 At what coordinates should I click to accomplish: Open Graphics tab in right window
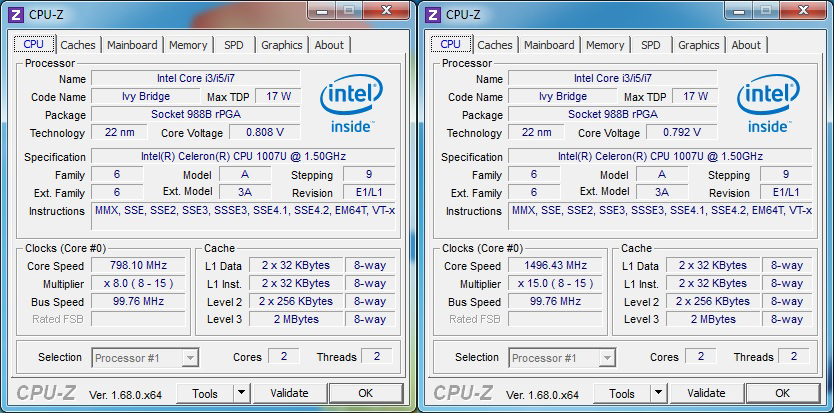(698, 45)
